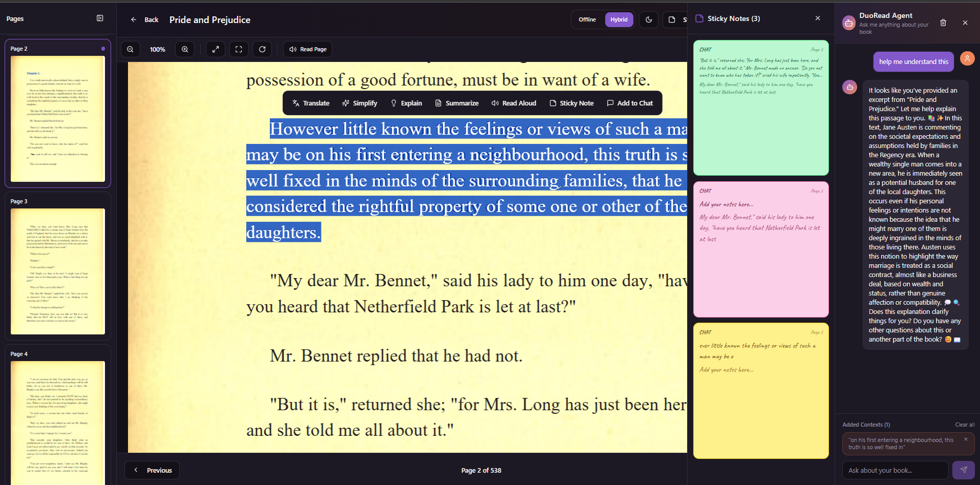Screen dimensions: 980x485
Task: Click the Pride and Prejudice title
Action: [210, 19]
